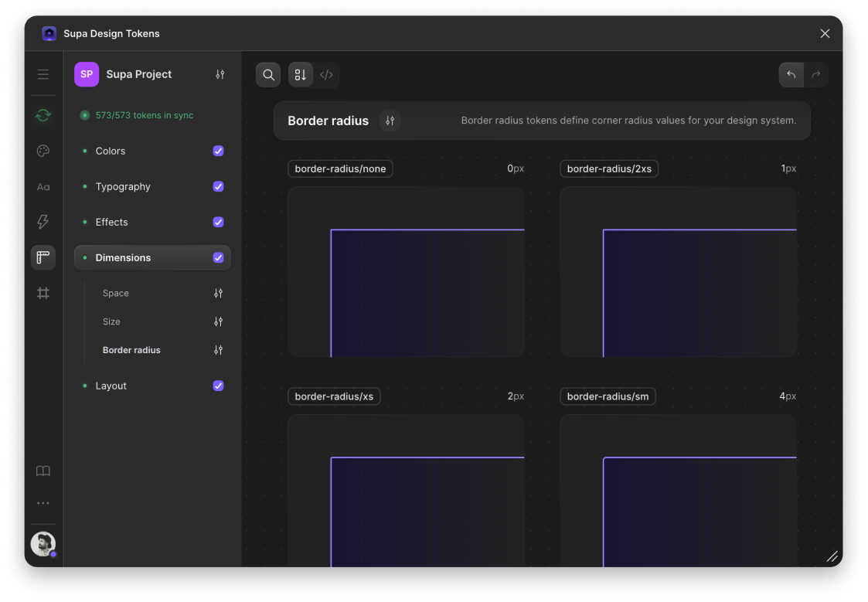Open Supa Project settings sliders
The height and width of the screenshot is (602, 868).
pyautogui.click(x=220, y=74)
